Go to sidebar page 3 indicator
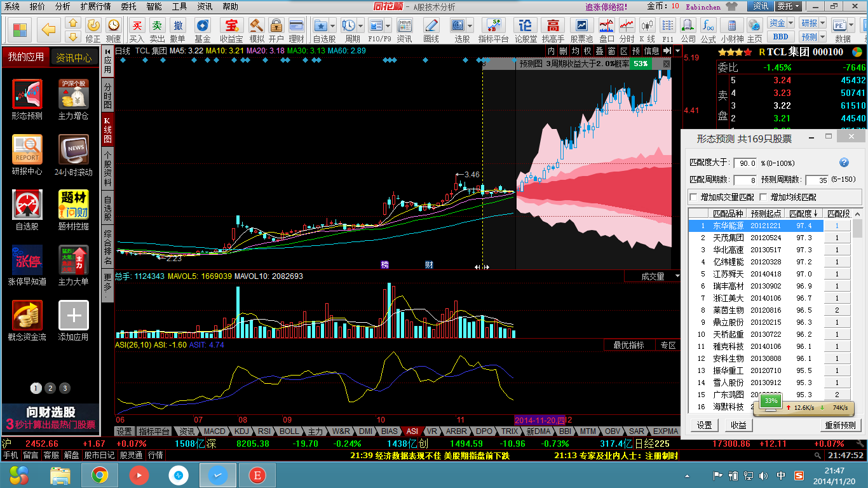 (65, 388)
